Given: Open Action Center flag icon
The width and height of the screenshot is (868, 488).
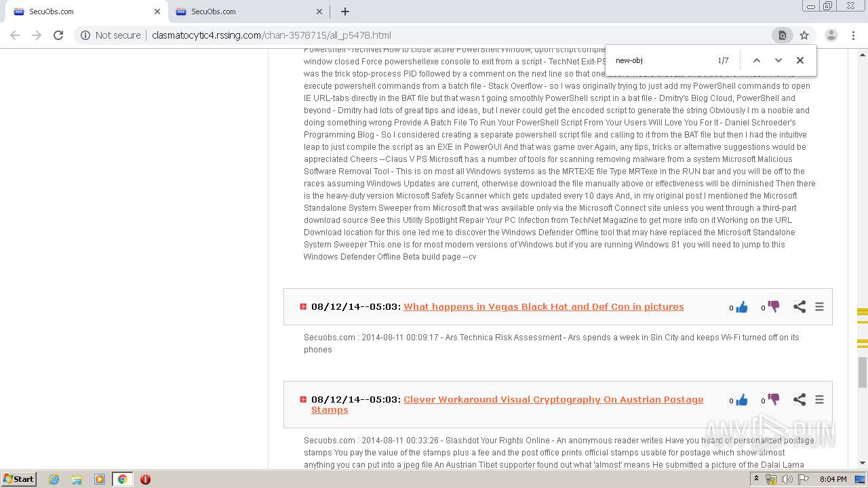Looking at the screenshot, I should pos(804,479).
